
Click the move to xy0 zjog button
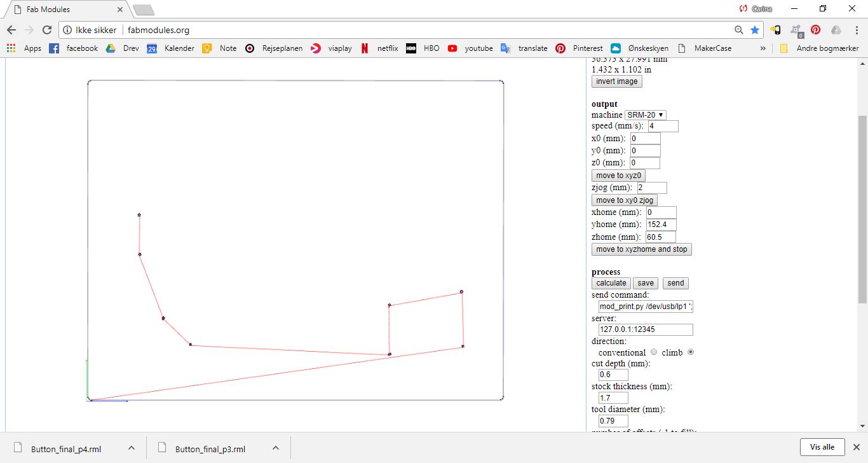coord(625,200)
